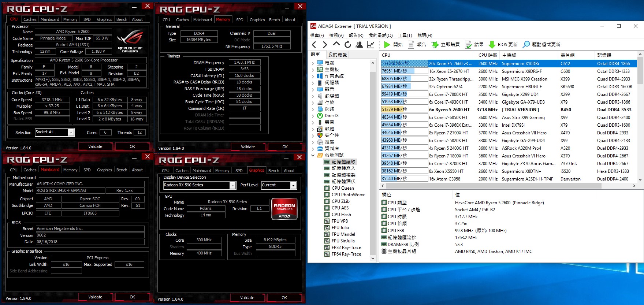Switch to the 我的最愛 tab in the AIDA64 sidebar
644x305 pixels.
pyautogui.click(x=338, y=55)
